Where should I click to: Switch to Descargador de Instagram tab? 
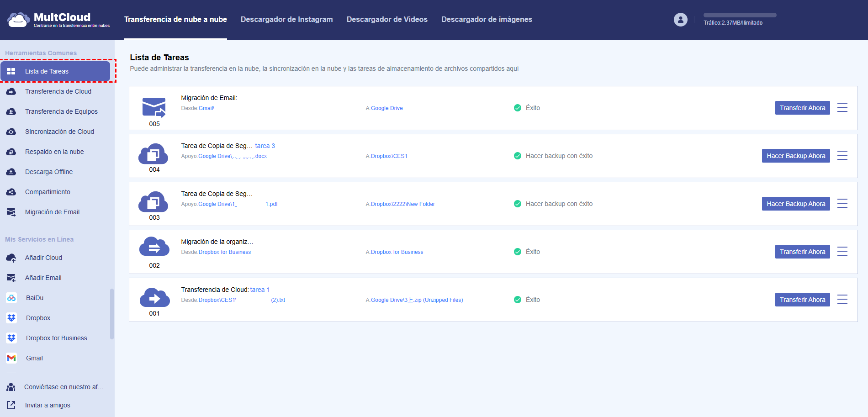coord(286,19)
